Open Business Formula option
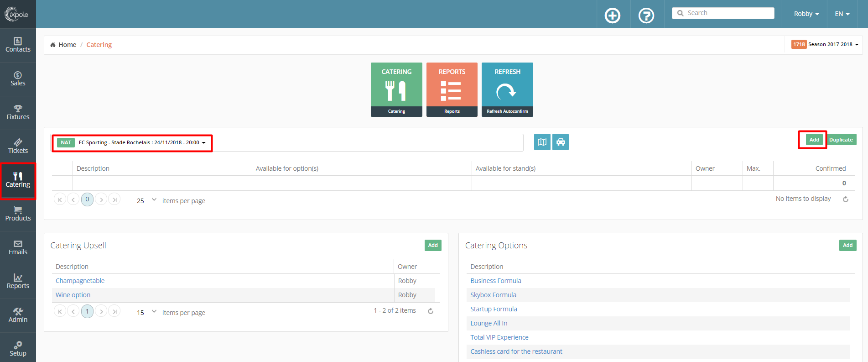Image resolution: width=868 pixels, height=362 pixels. pos(496,281)
